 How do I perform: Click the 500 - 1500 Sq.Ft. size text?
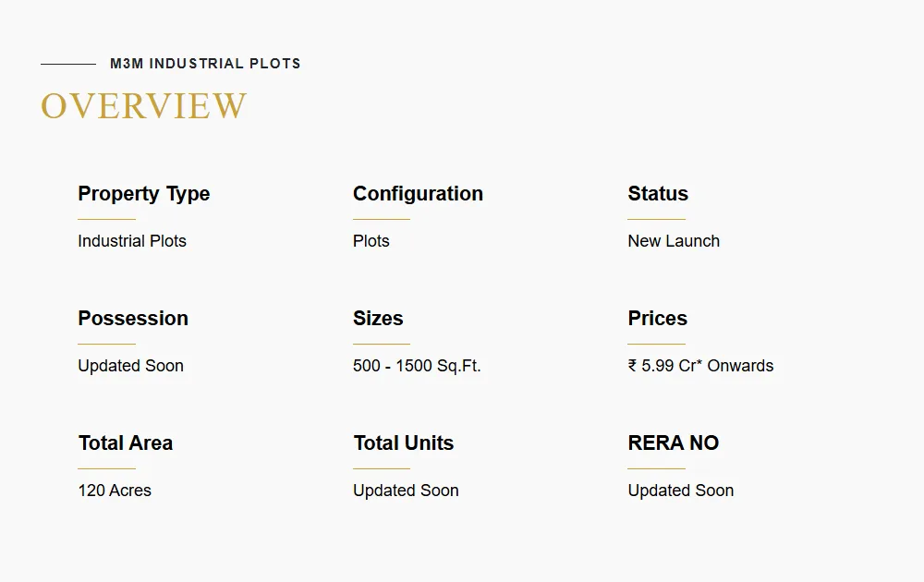(x=417, y=366)
